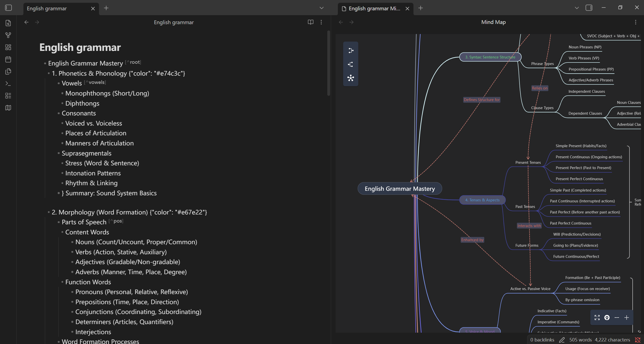Open more options menu for Mind Map pane
This screenshot has width=644, height=344.
click(635, 22)
